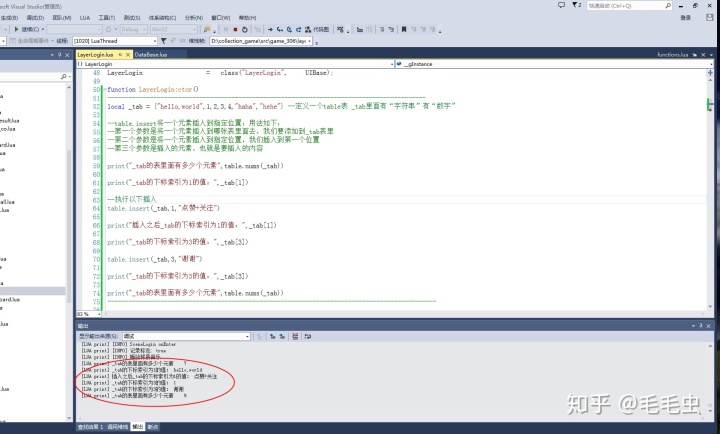Click the editor vertical scrollbar
This screenshot has height=434, width=720.
710,193
